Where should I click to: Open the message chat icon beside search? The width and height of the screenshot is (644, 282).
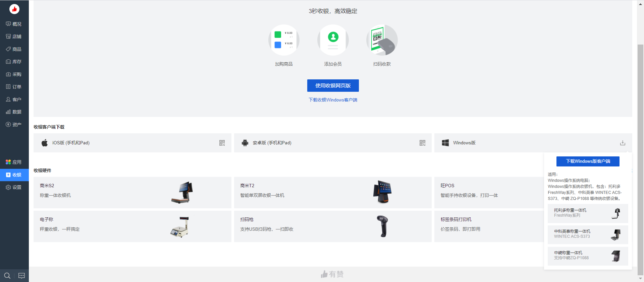click(x=21, y=276)
